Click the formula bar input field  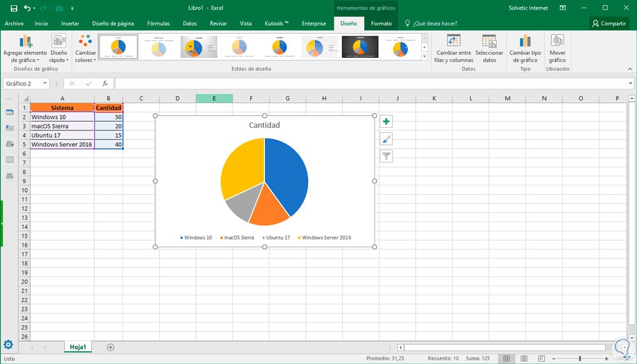point(369,83)
